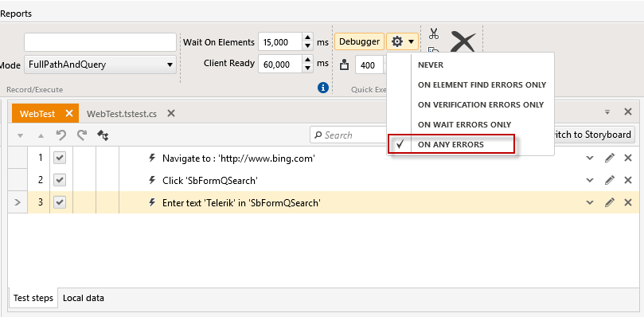644x317 pixels.
Task: Click step number 2 cell
Action: (x=40, y=180)
